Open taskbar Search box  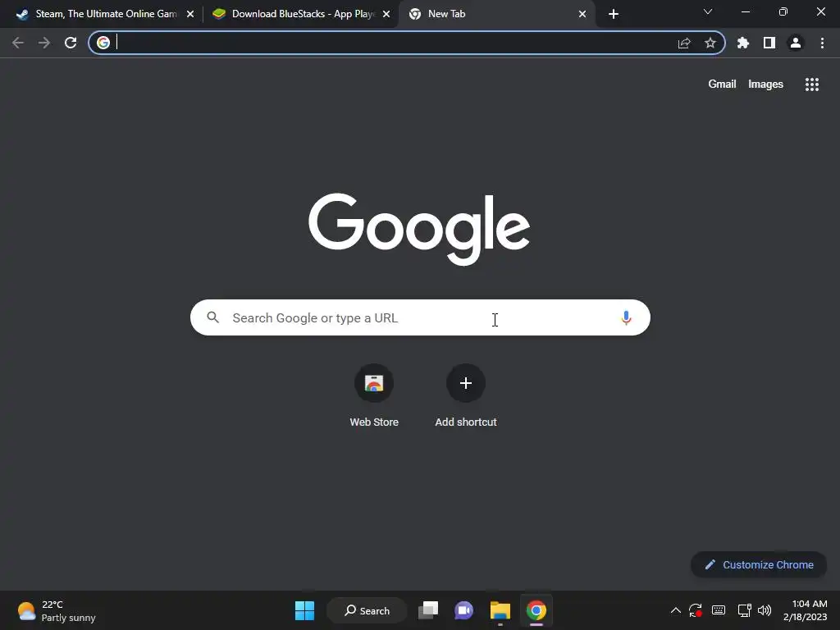click(x=367, y=610)
